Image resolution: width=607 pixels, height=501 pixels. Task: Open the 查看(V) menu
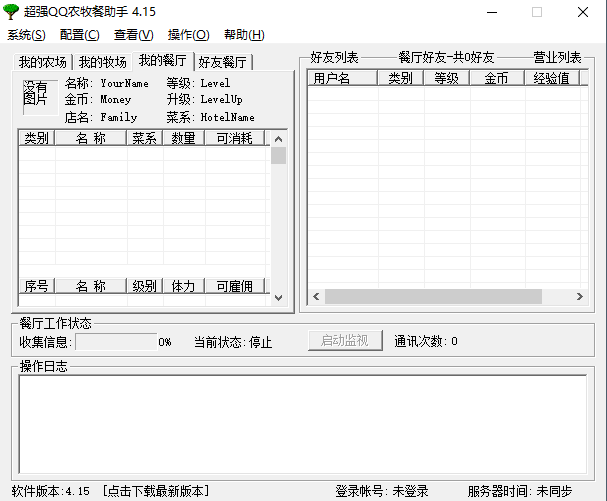click(x=134, y=35)
